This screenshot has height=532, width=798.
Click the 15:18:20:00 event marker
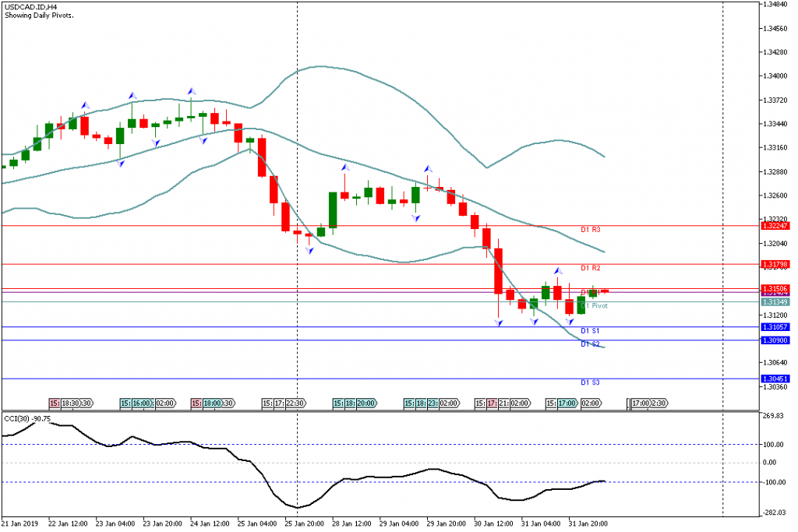coord(355,403)
